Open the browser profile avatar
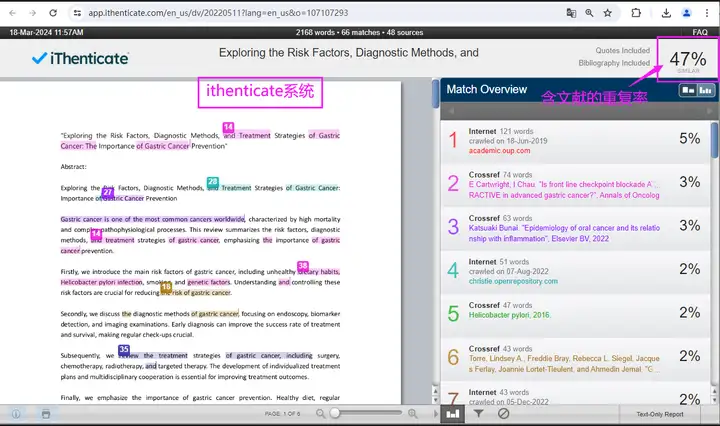 (x=686, y=13)
